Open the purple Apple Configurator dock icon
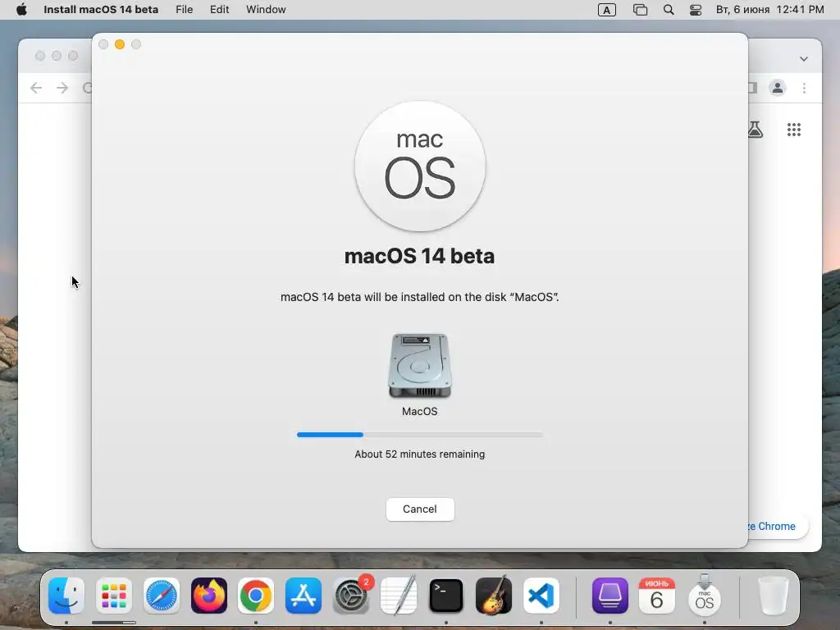The image size is (840, 630). [609, 596]
